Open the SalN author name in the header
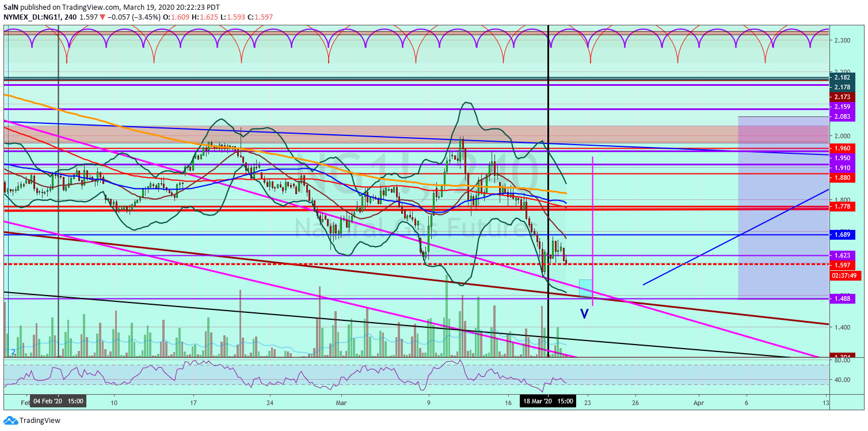The image size is (868, 431). (x=11, y=7)
